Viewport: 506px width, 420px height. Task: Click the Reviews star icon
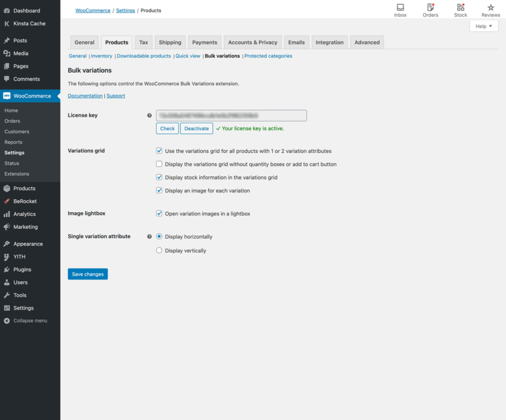click(x=490, y=9)
